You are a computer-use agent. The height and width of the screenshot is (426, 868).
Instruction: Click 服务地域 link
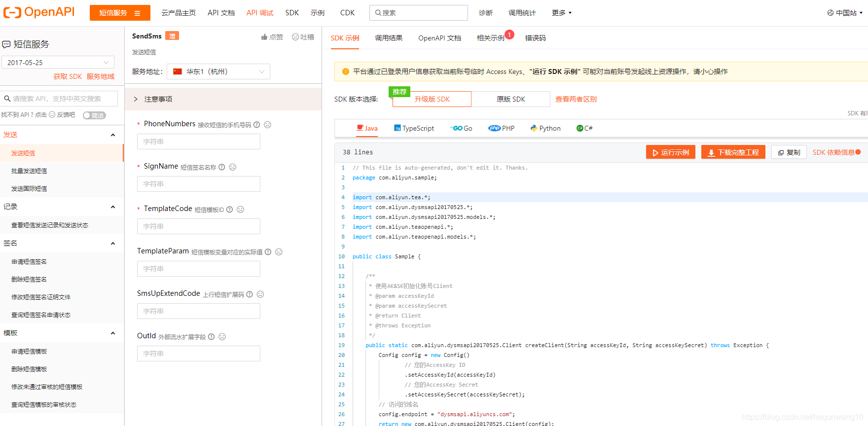101,76
